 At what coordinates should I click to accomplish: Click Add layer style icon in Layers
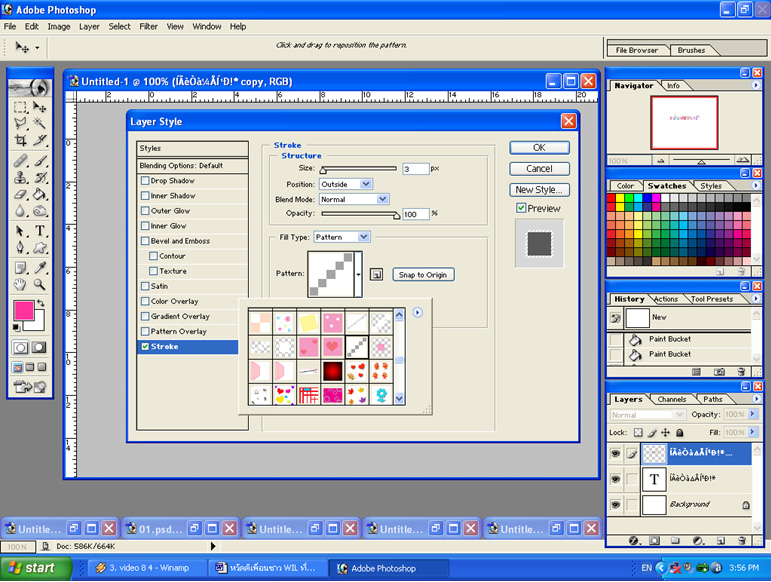click(634, 541)
